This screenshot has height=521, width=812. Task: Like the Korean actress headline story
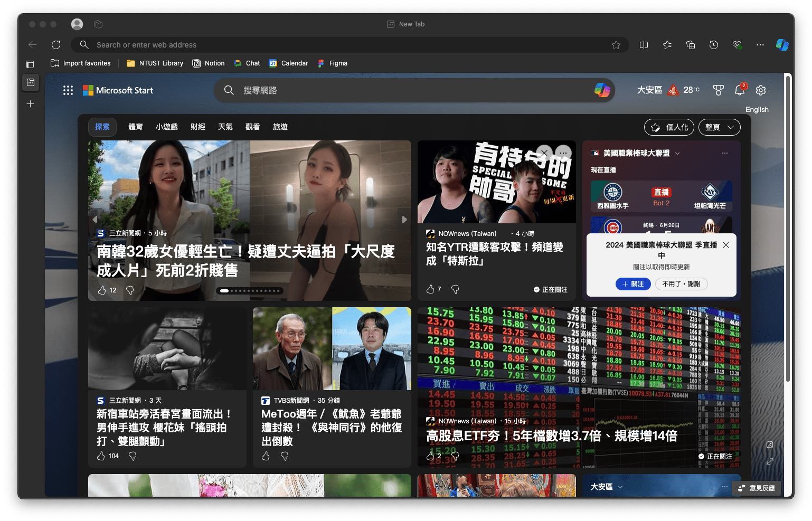pyautogui.click(x=102, y=290)
